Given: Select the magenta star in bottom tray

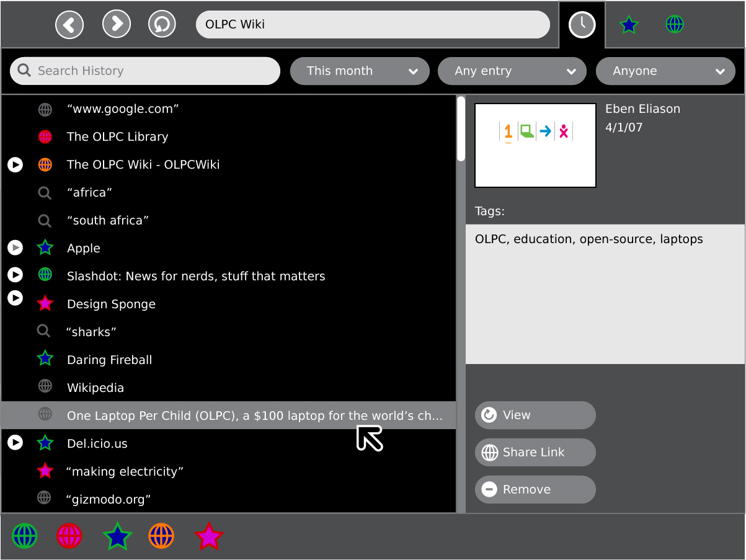Looking at the screenshot, I should (208, 536).
